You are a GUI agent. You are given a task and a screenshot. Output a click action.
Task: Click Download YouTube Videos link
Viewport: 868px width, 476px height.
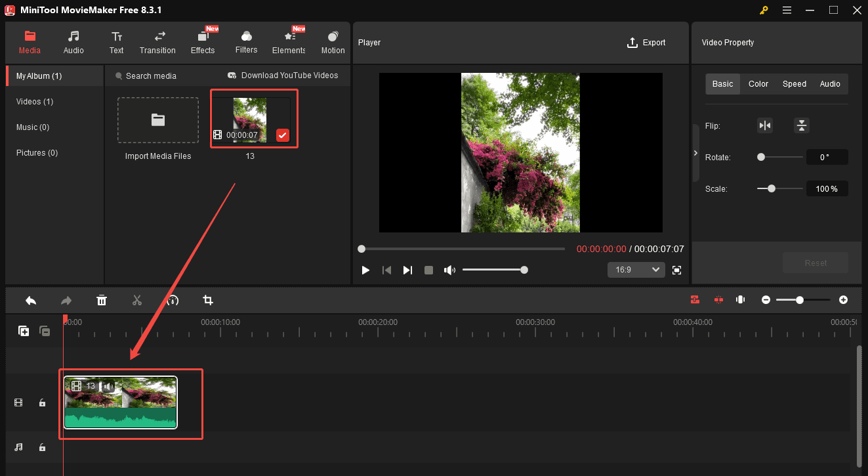(x=283, y=76)
